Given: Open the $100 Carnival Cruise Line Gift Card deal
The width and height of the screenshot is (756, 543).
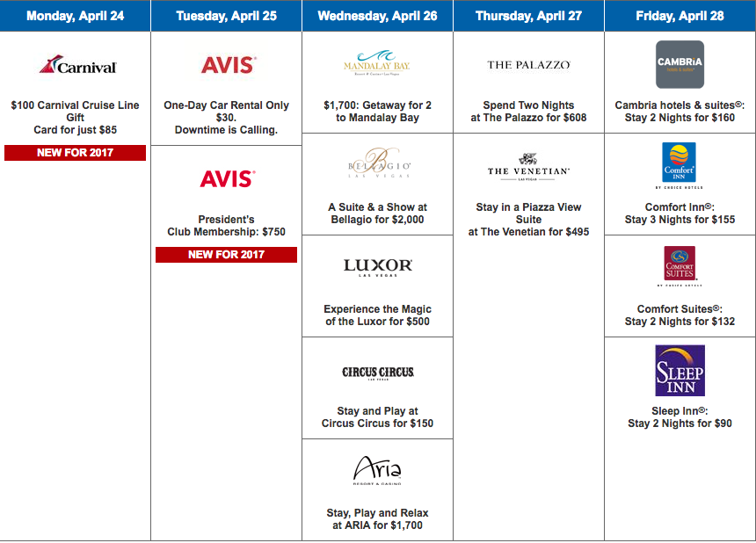Looking at the screenshot, I should pos(76,118).
